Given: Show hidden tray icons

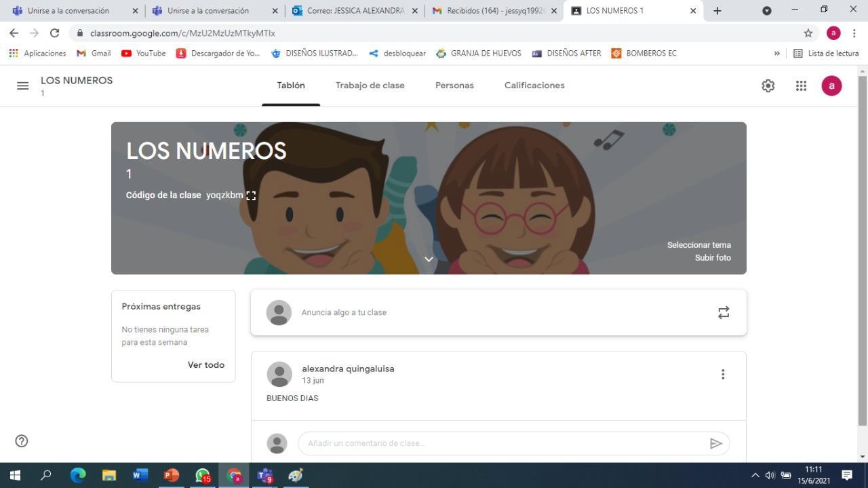Looking at the screenshot, I should pyautogui.click(x=755, y=475).
